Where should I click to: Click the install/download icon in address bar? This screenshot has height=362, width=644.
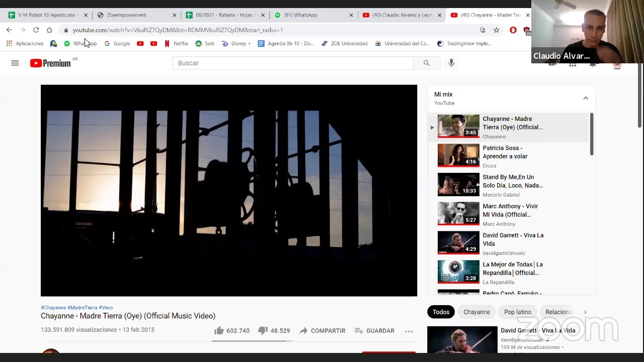coord(482,30)
